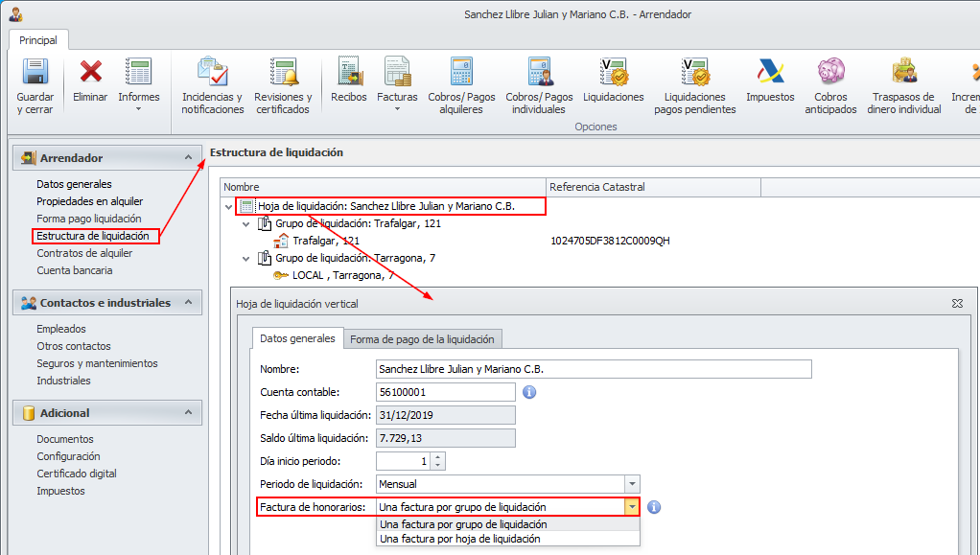This screenshot has width=980, height=555.
Task: Collapse Contactos e industriales section
Action: tap(188, 302)
